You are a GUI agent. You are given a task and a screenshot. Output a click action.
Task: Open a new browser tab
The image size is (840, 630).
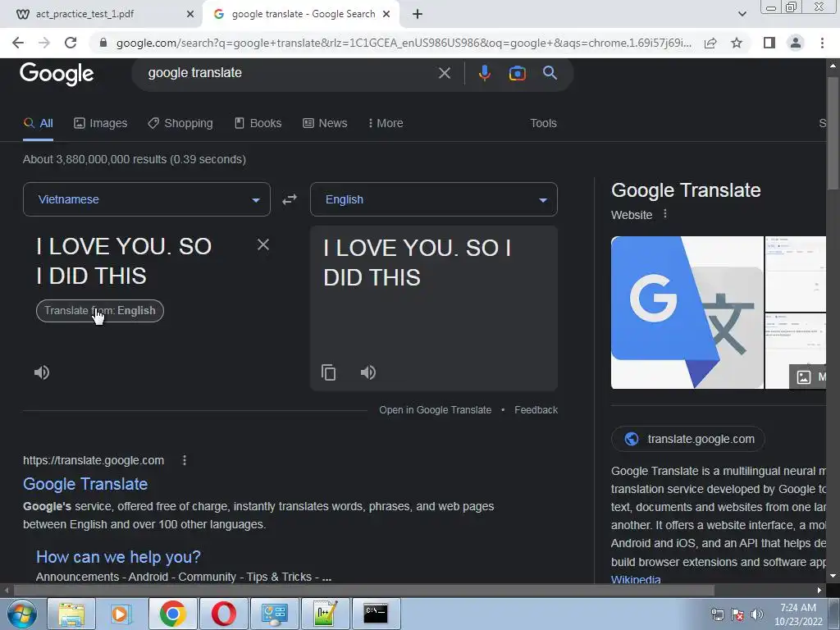[x=418, y=14]
